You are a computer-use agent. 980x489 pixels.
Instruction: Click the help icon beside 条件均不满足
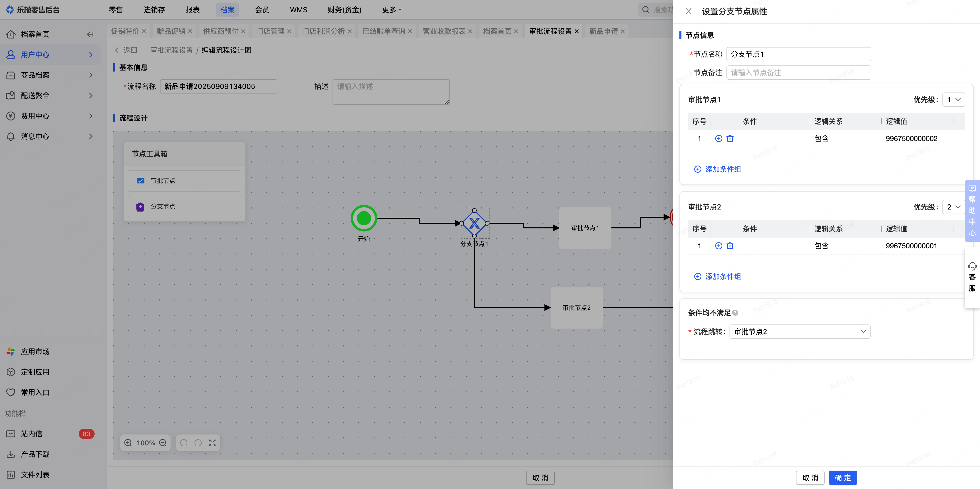(x=735, y=312)
